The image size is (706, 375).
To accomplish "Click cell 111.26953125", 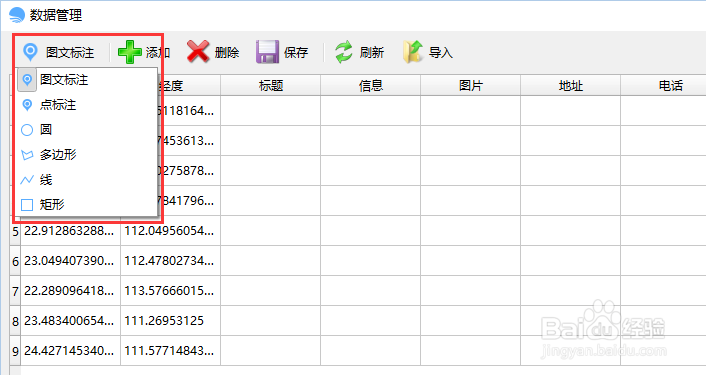I will (170, 321).
